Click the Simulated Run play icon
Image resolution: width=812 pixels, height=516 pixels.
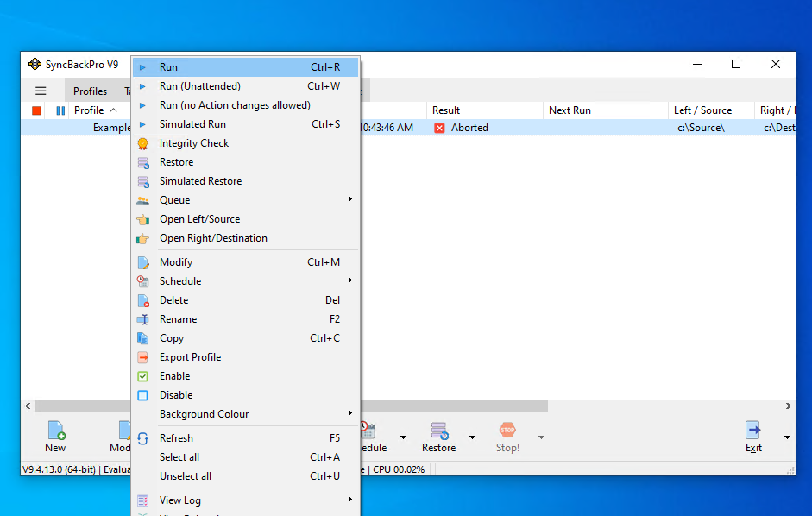143,124
